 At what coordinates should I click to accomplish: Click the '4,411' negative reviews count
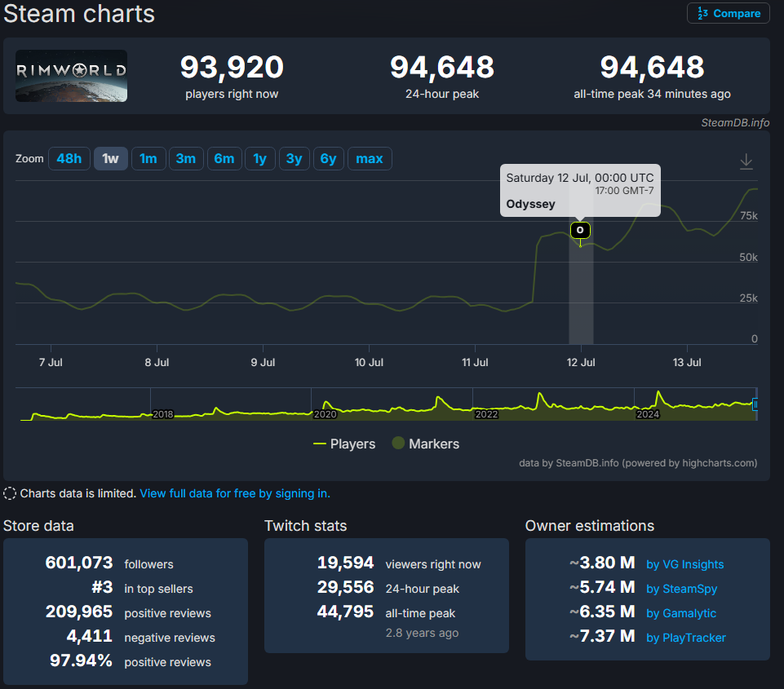click(x=90, y=636)
